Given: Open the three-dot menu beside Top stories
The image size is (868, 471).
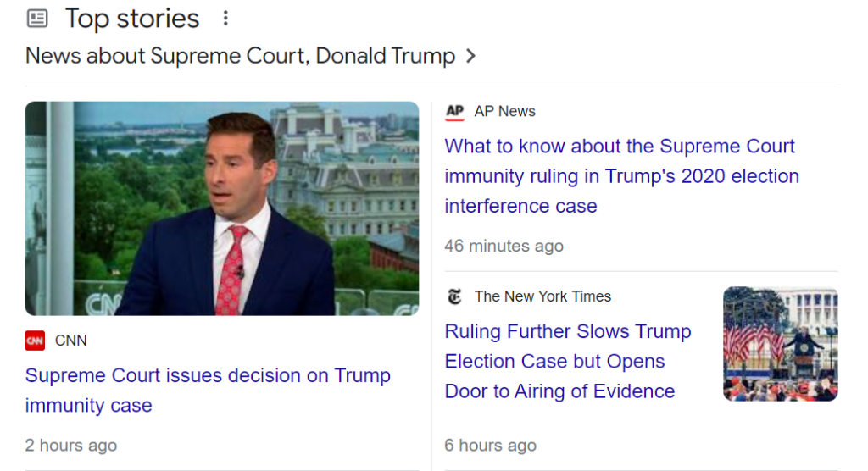Looking at the screenshot, I should click(225, 18).
